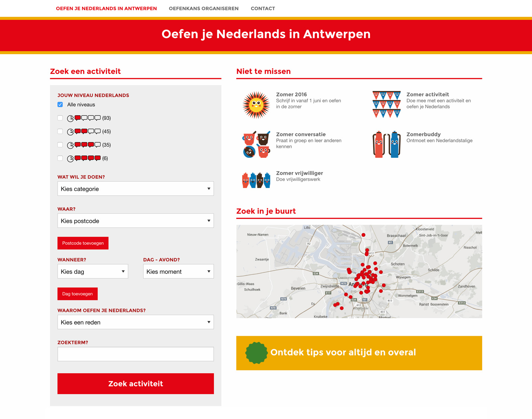This screenshot has width=532, height=419.
Task: Tick the checkbox for level with 6 results
Action: pos(60,158)
